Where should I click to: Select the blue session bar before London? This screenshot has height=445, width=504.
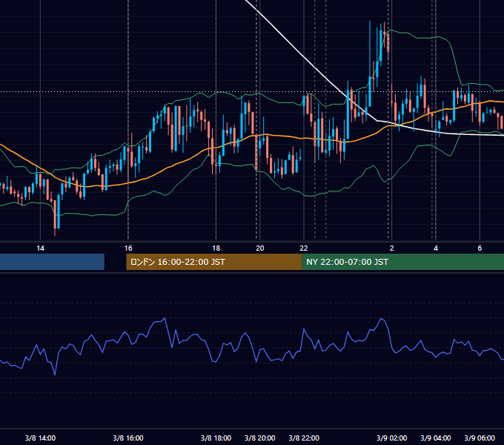pyautogui.click(x=52, y=262)
